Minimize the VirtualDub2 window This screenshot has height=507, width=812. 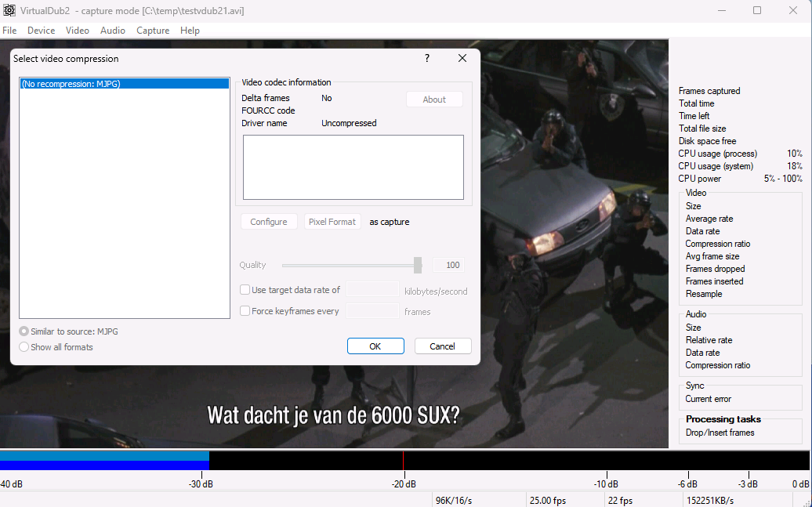[x=723, y=10]
